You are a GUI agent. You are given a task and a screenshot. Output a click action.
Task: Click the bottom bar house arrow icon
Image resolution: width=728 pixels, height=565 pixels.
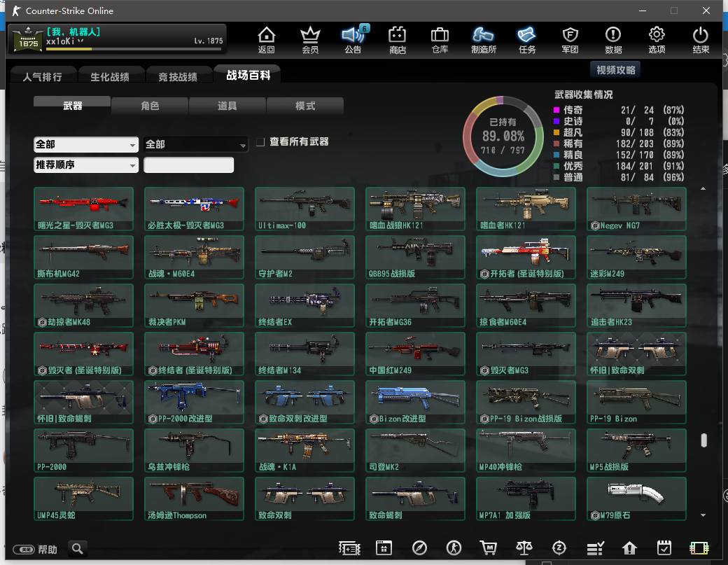tap(629, 548)
